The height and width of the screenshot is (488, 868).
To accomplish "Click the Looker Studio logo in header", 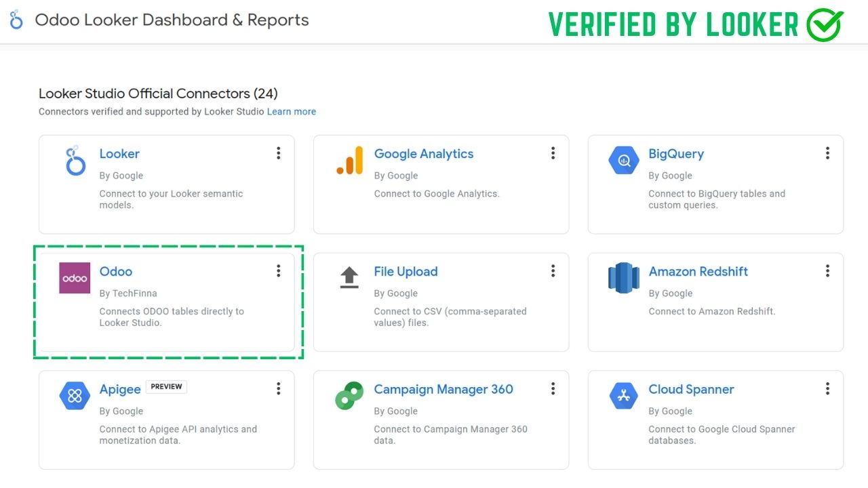I will (x=16, y=20).
